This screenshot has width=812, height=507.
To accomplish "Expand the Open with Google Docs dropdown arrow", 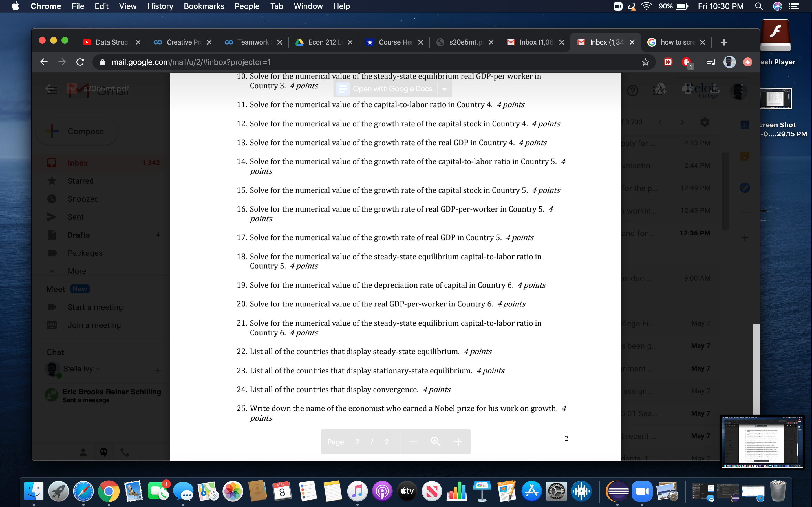I will (x=444, y=89).
